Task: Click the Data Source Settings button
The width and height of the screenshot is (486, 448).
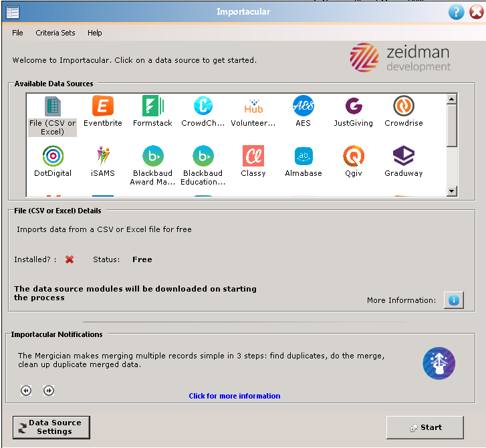Action: (51, 427)
